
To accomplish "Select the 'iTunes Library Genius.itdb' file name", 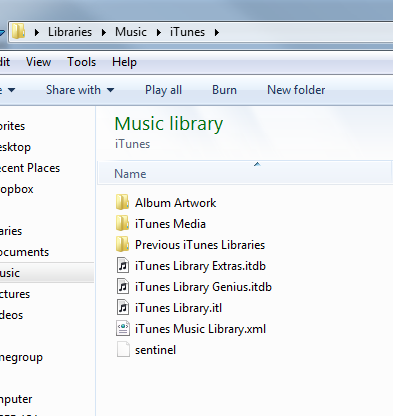I will (x=203, y=287).
